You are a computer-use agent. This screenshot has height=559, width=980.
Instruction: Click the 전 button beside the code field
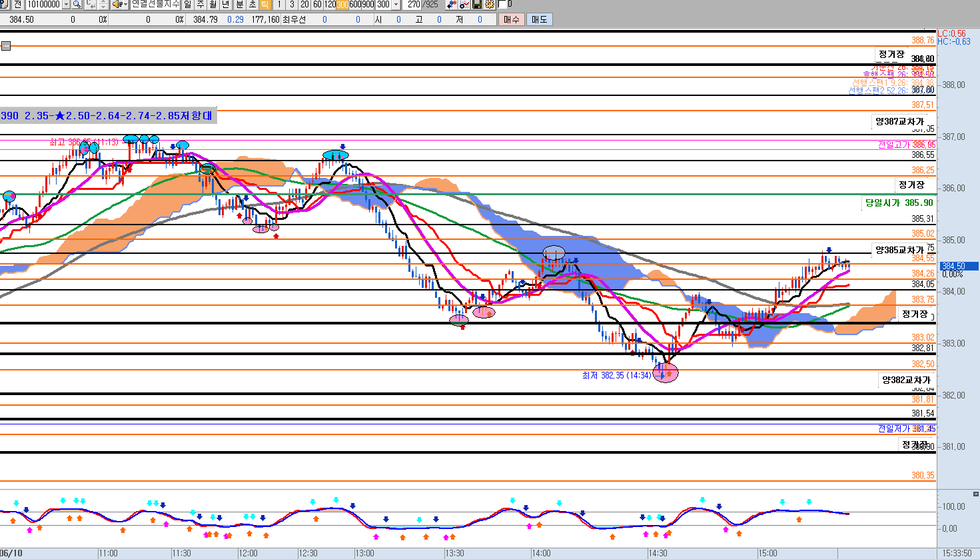tap(18, 4)
